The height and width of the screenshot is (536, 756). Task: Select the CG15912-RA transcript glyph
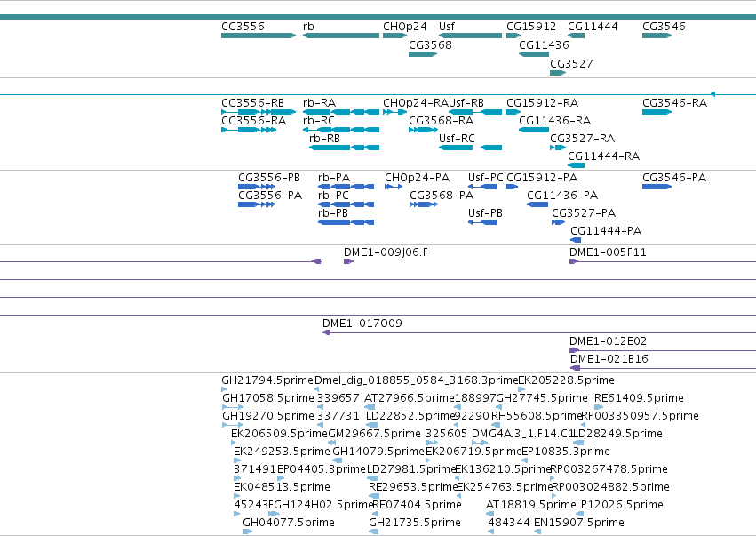coord(513,112)
